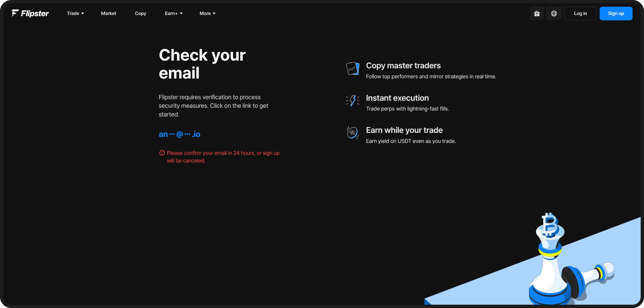Click the masked email address an···@···.io
This screenshot has width=644, height=308.
(180, 134)
